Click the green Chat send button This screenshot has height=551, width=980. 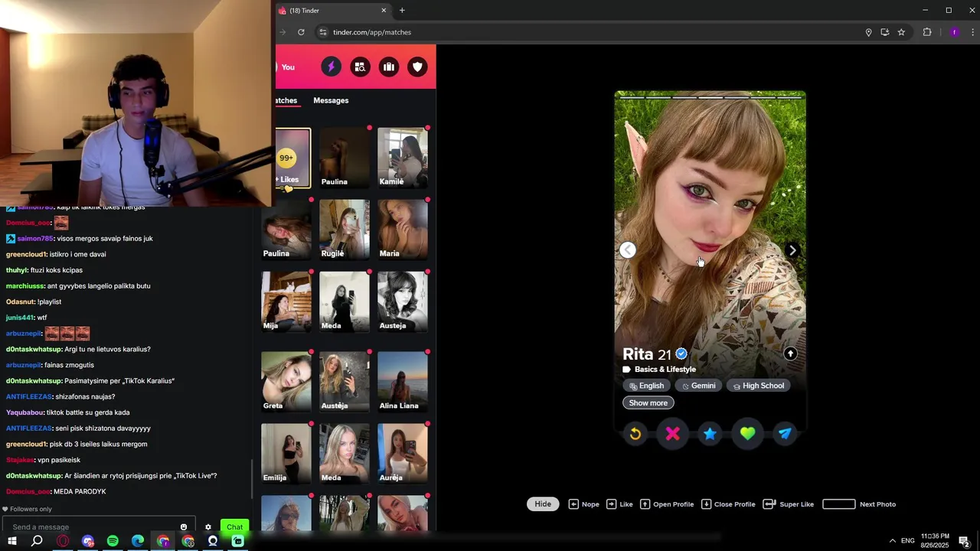coord(234,527)
